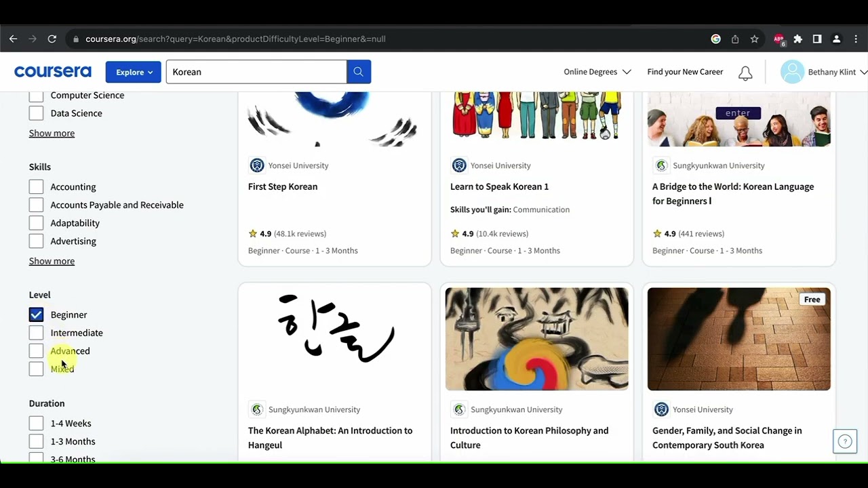This screenshot has width=868, height=488.
Task: Click the share page icon in the address bar
Action: 735,39
